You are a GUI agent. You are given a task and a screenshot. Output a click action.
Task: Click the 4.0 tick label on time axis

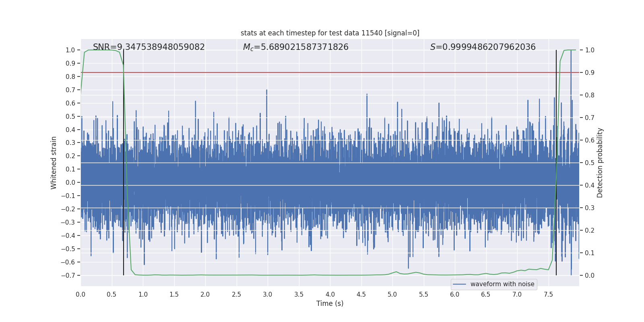coord(330,294)
